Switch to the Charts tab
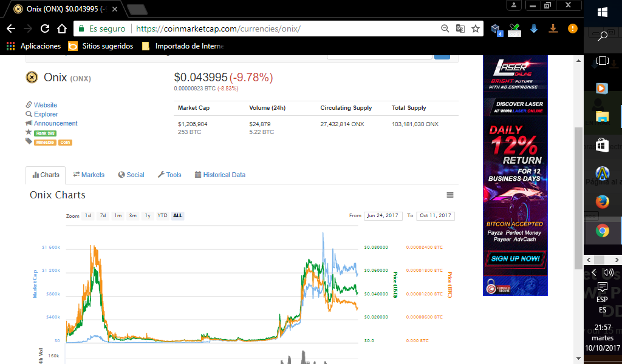 click(x=46, y=175)
